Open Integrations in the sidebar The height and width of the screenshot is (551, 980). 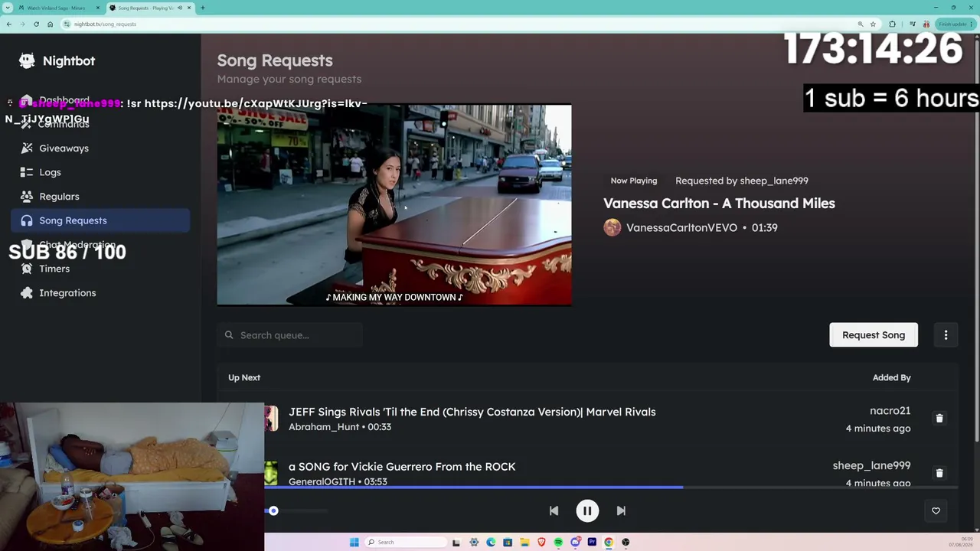(x=100, y=293)
